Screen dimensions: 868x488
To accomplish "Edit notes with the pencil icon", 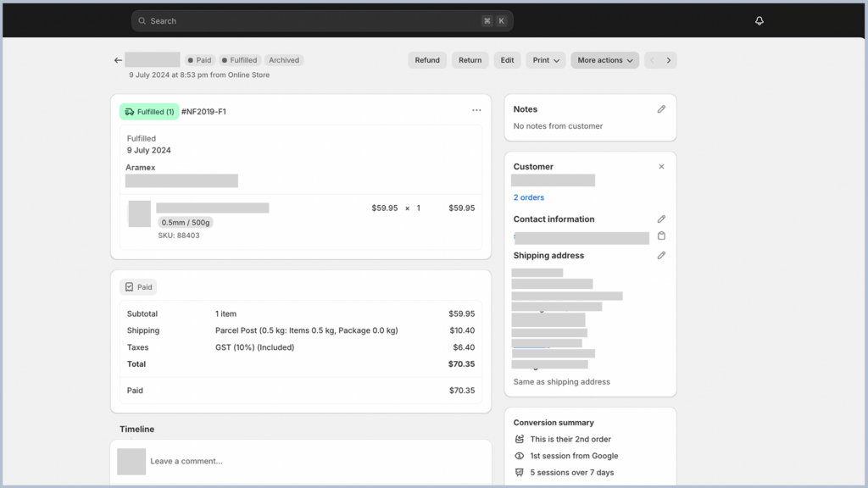I will [661, 109].
